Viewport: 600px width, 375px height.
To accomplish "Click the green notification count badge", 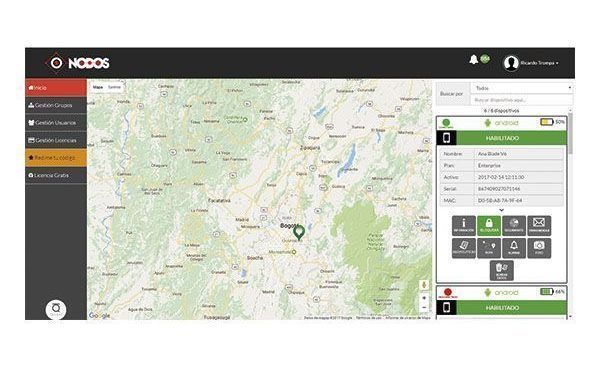I will click(485, 59).
